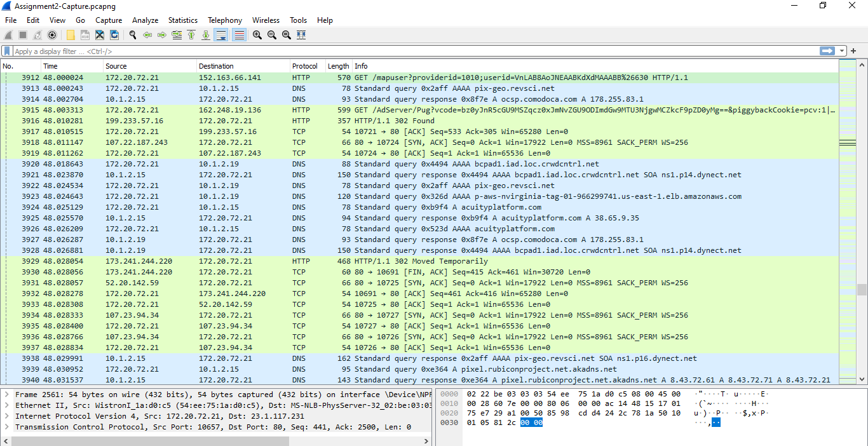Screen dimensions: 868x446
Task: Restart the current capture
Action: coord(36,35)
